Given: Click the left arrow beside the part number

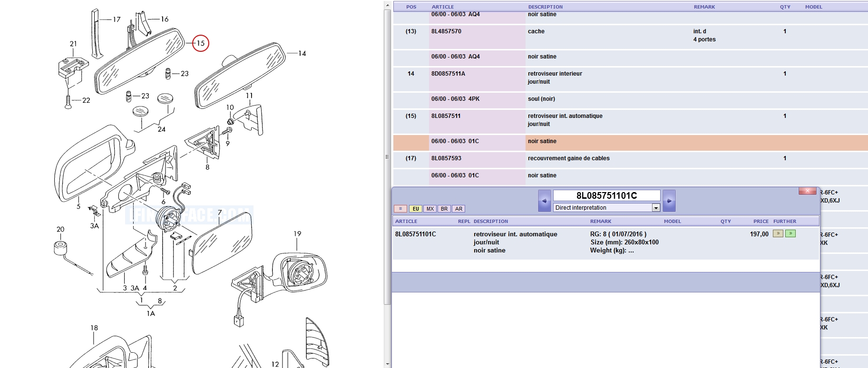Looking at the screenshot, I should [544, 201].
